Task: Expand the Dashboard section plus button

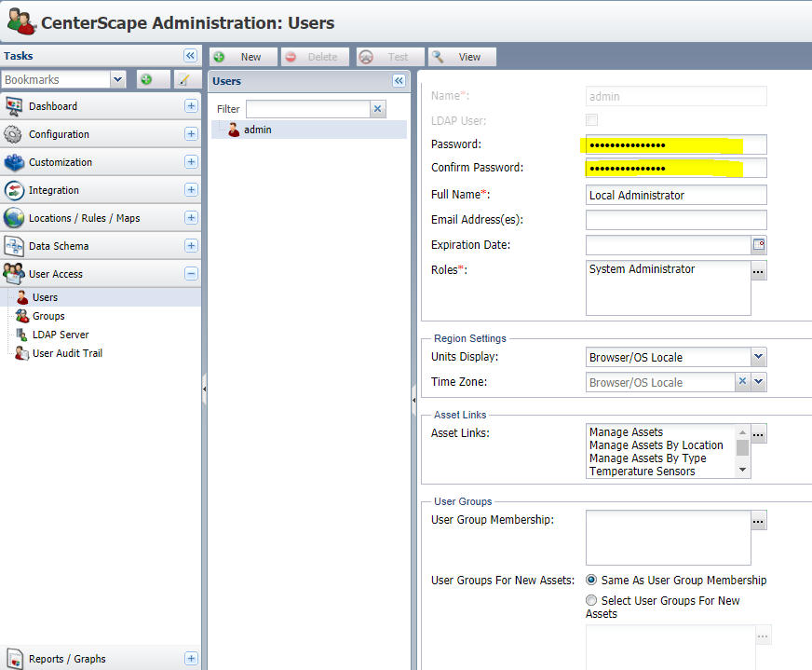Action: coord(191,105)
